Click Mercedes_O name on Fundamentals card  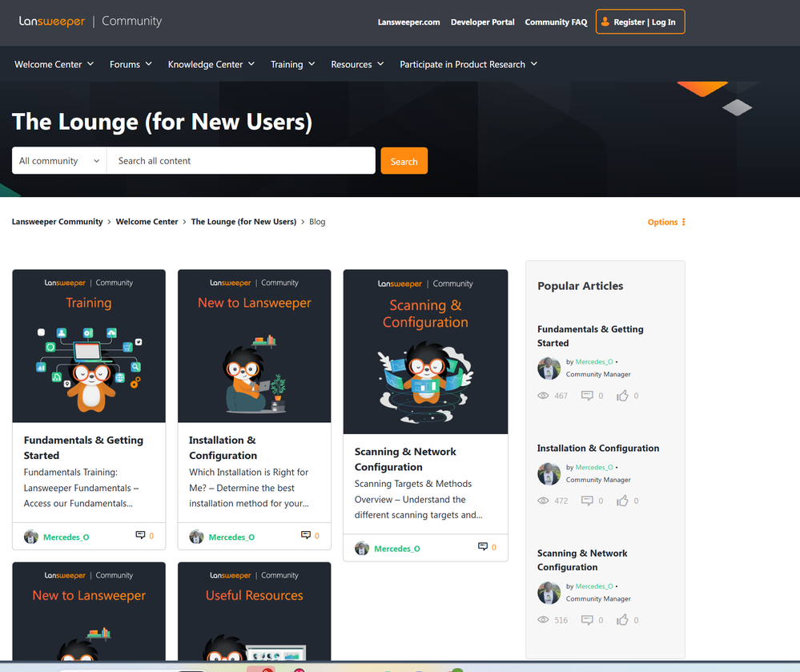click(x=66, y=537)
